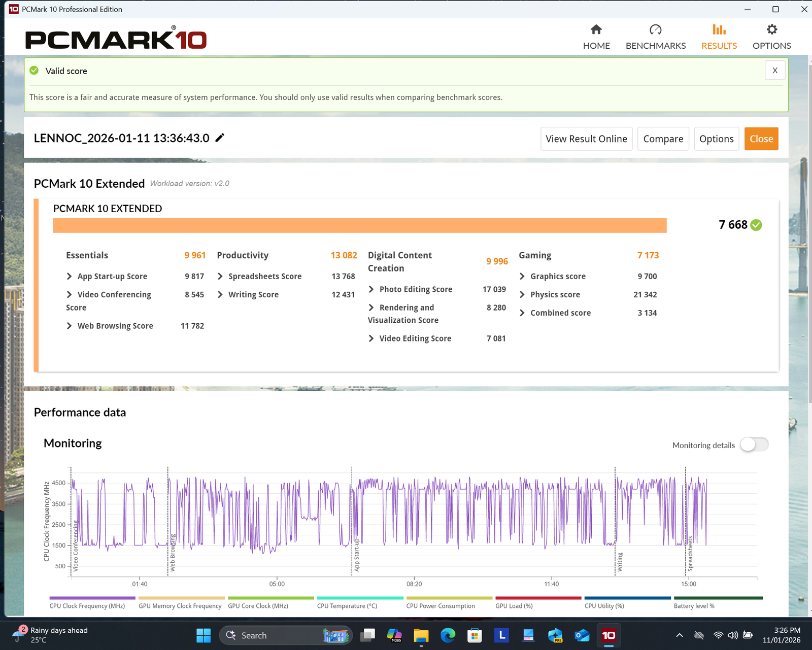Click the PCMark 10 taskbar icon

(608, 635)
